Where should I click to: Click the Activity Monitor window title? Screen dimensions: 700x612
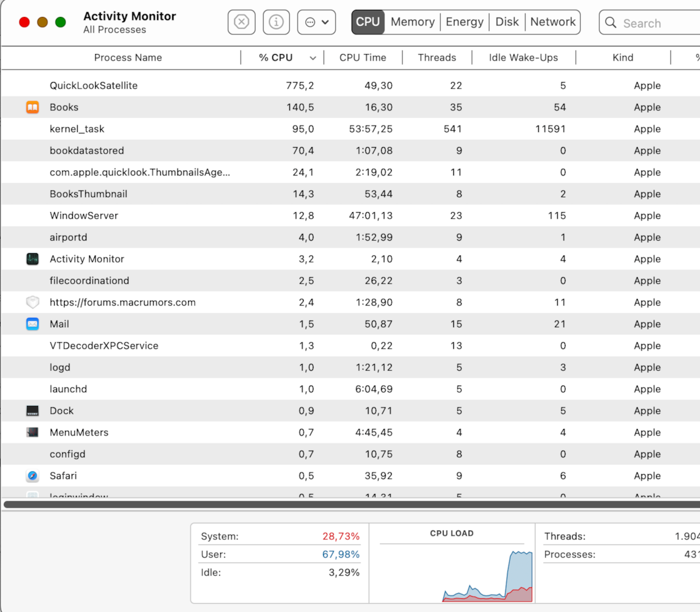tap(130, 16)
